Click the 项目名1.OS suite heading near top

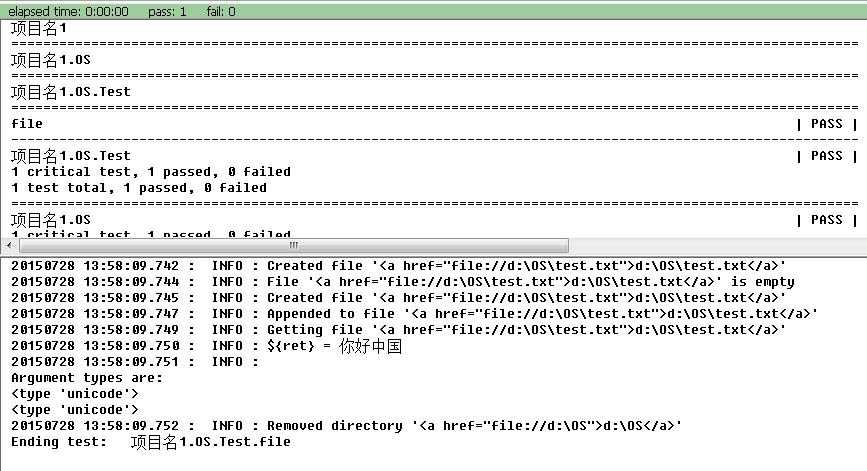51,60
